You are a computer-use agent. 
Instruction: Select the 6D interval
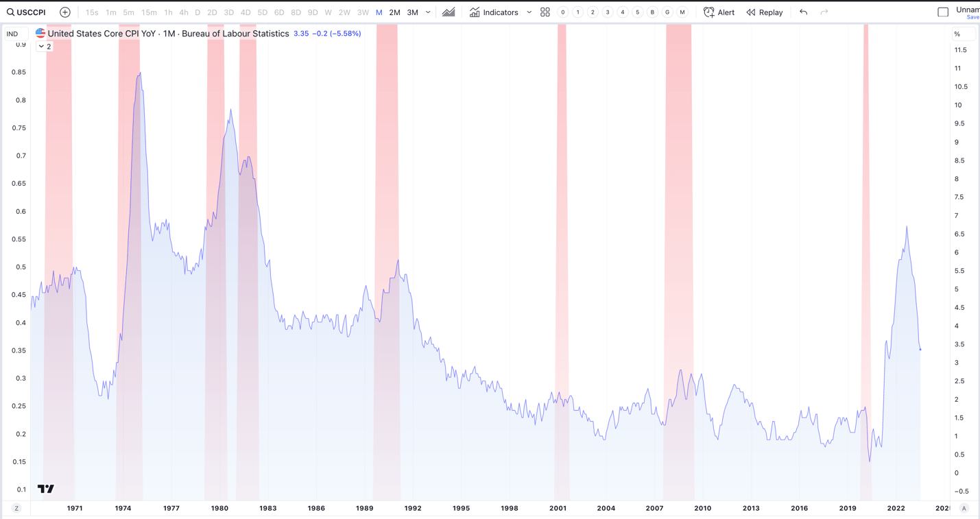coord(279,12)
